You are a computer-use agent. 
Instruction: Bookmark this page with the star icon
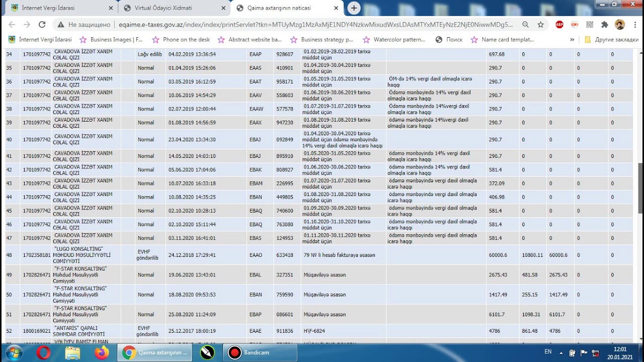pos(541,24)
